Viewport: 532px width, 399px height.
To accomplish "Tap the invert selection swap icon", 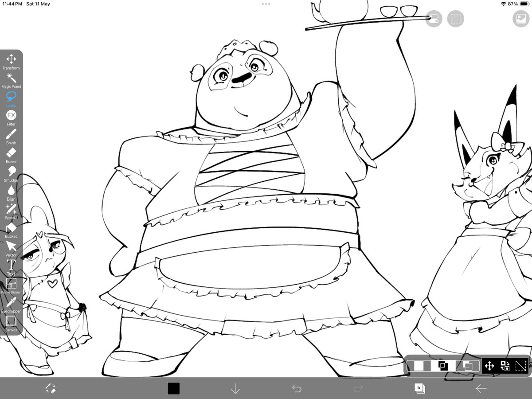I will [505, 366].
